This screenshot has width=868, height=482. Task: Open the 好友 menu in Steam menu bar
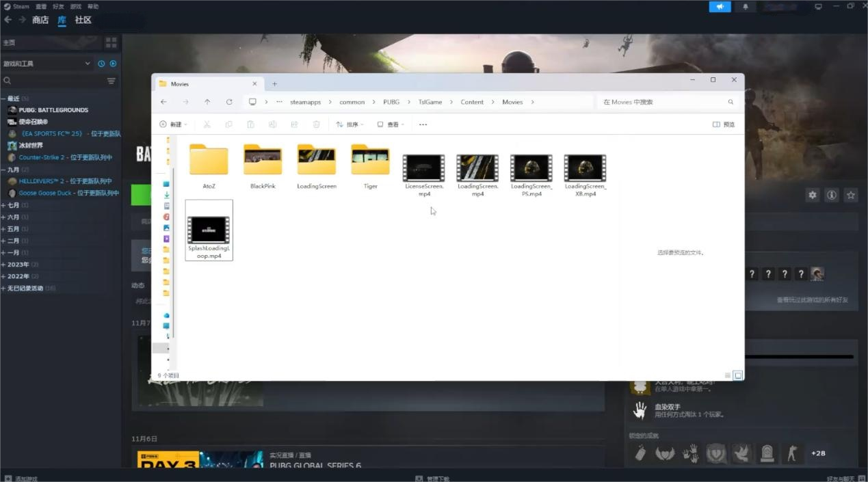click(58, 6)
